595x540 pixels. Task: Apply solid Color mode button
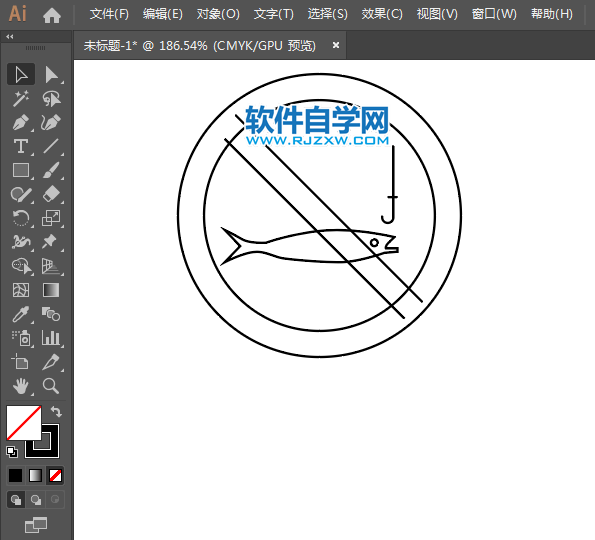pos(16,475)
